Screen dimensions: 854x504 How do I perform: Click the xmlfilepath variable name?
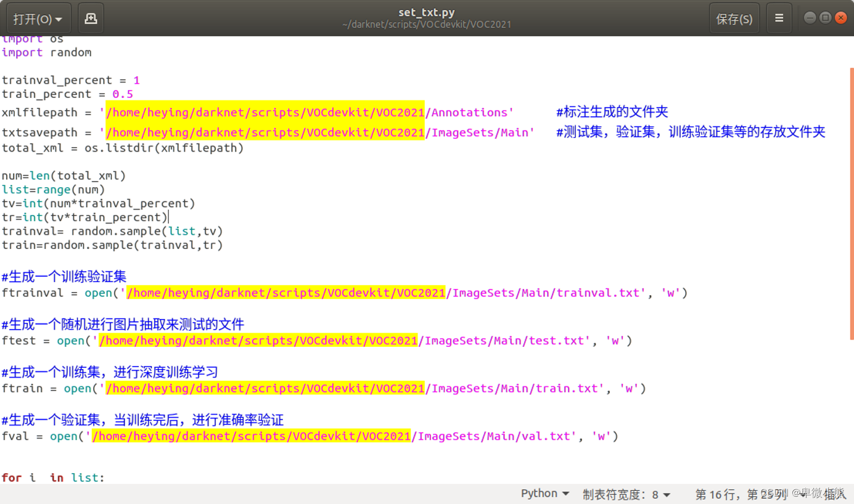pos(39,113)
